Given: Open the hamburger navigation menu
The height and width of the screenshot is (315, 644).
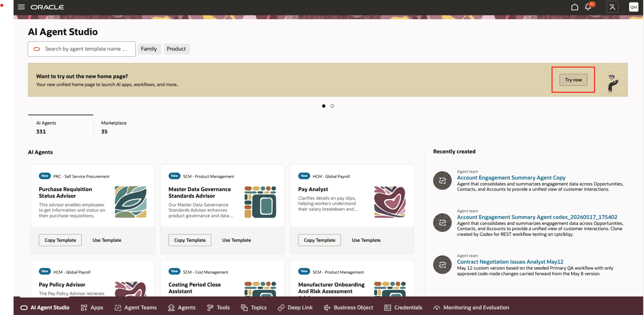Looking at the screenshot, I should (x=21, y=7).
